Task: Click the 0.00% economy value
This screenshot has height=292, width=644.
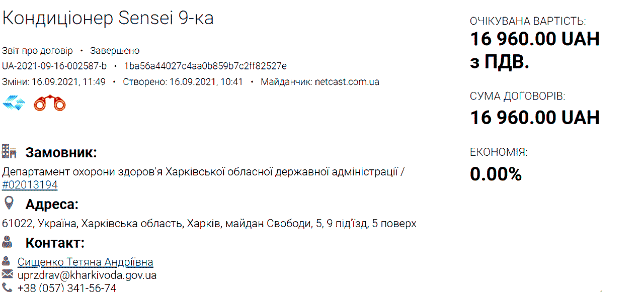Action: tap(496, 174)
